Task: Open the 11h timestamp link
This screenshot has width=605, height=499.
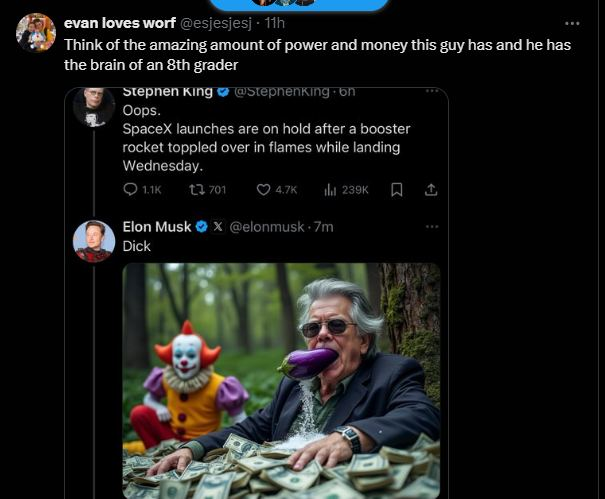Action: (275, 23)
